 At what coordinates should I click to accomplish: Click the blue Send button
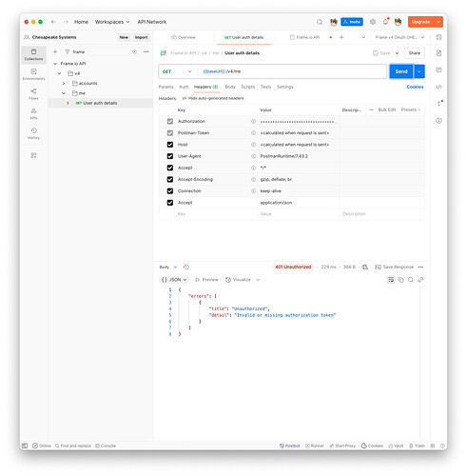coord(401,71)
